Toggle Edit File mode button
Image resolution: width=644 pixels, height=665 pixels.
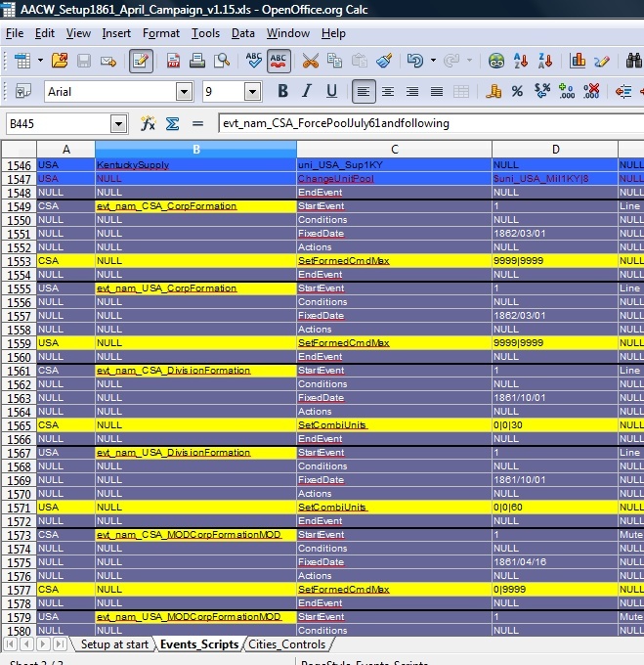[x=141, y=61]
